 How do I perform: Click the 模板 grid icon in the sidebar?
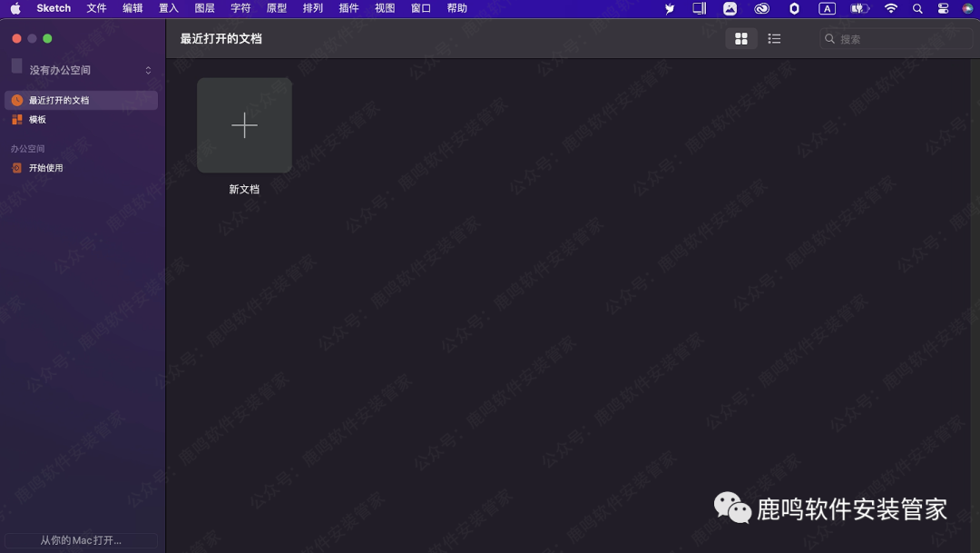point(16,119)
